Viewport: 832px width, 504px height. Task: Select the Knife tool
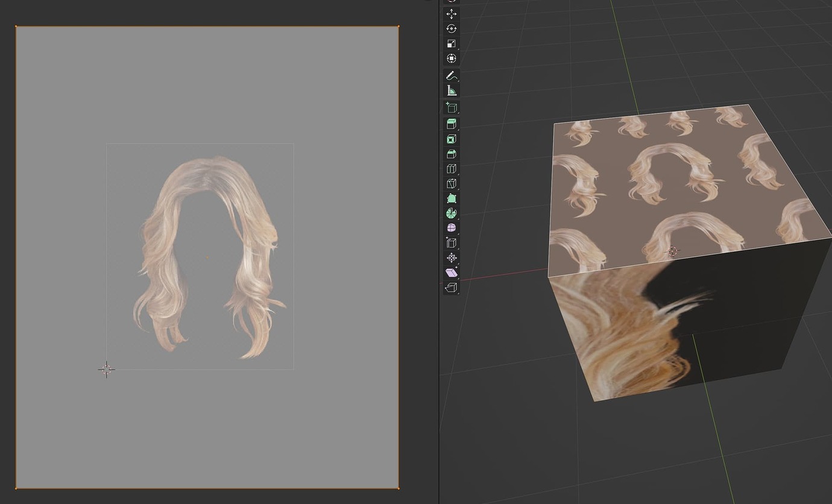(451, 183)
